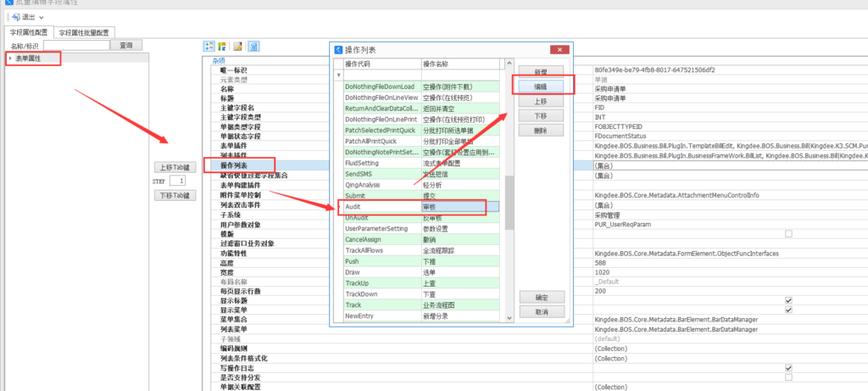Image resolution: width=868 pixels, height=391 pixels.
Task: Click the categorized view icon in property toolbar
Action: tap(209, 46)
